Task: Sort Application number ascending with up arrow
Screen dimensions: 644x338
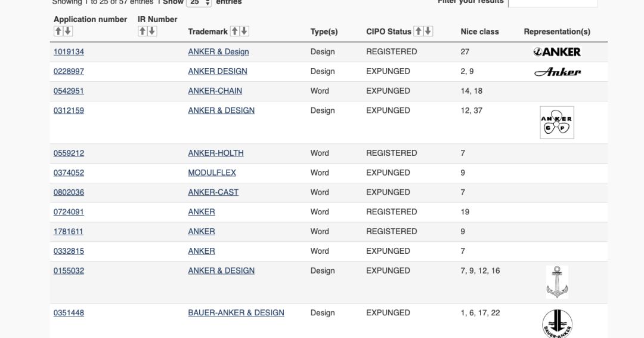Action: click(x=58, y=31)
